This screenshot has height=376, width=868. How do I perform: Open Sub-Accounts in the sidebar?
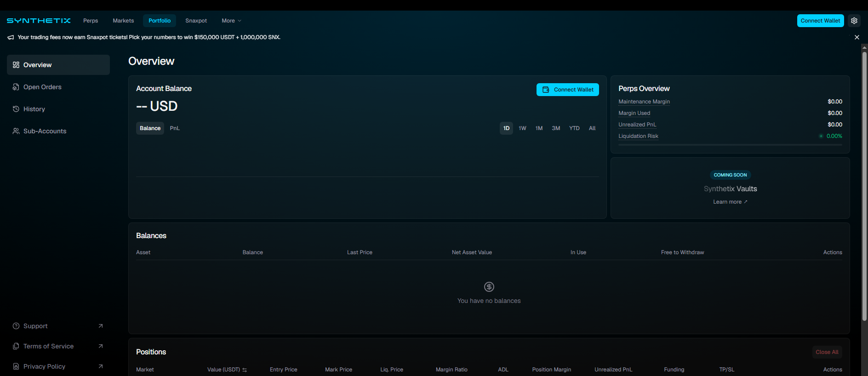(58, 131)
